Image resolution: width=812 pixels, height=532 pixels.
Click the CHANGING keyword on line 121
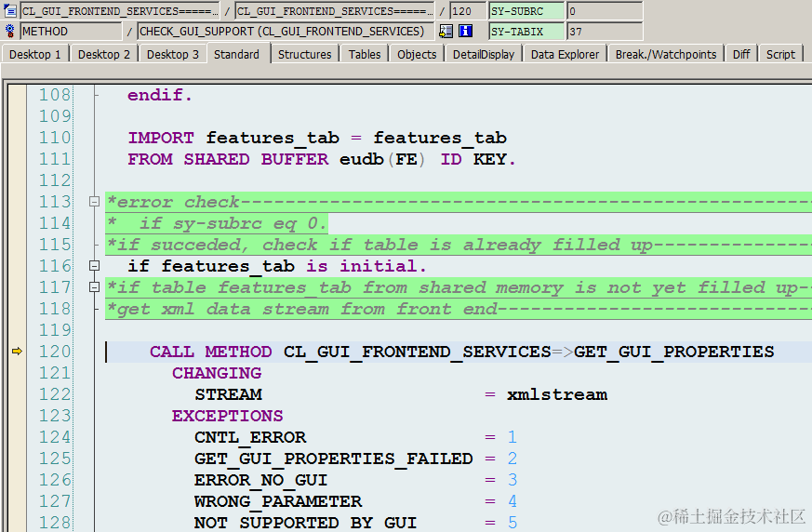[x=217, y=373]
